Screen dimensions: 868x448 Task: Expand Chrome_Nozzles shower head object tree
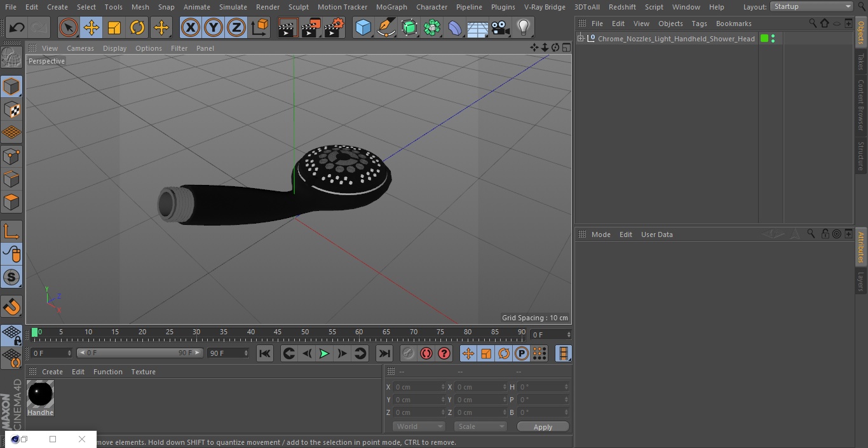[x=580, y=39]
